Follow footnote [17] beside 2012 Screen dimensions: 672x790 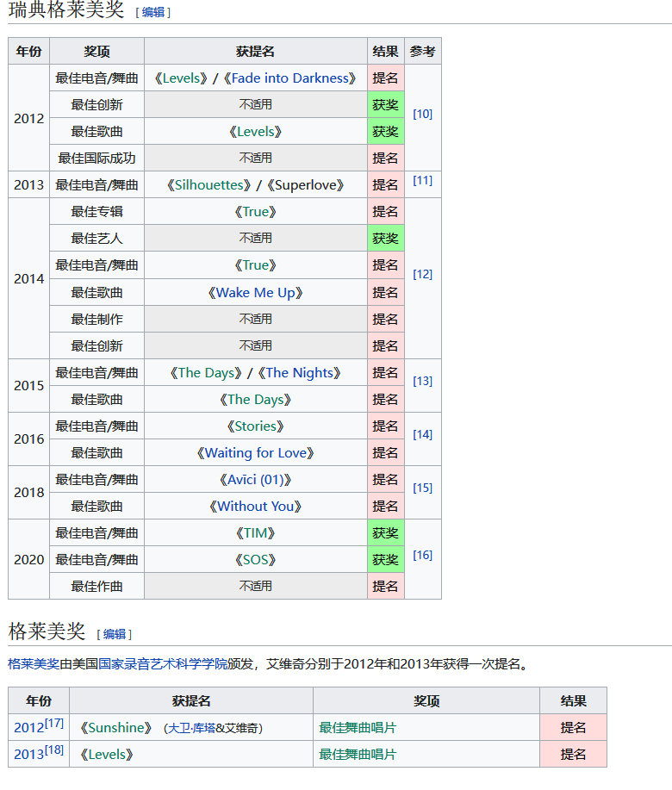[54, 724]
